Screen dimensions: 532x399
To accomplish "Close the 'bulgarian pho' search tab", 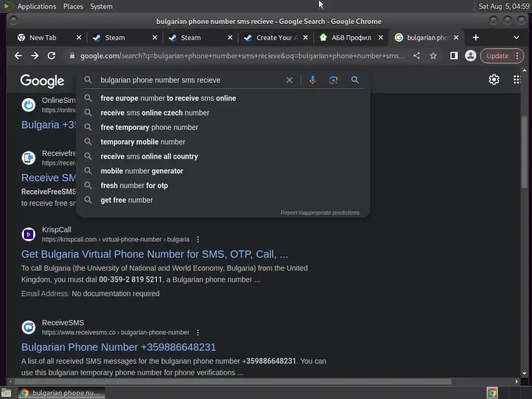I will (456, 37).
